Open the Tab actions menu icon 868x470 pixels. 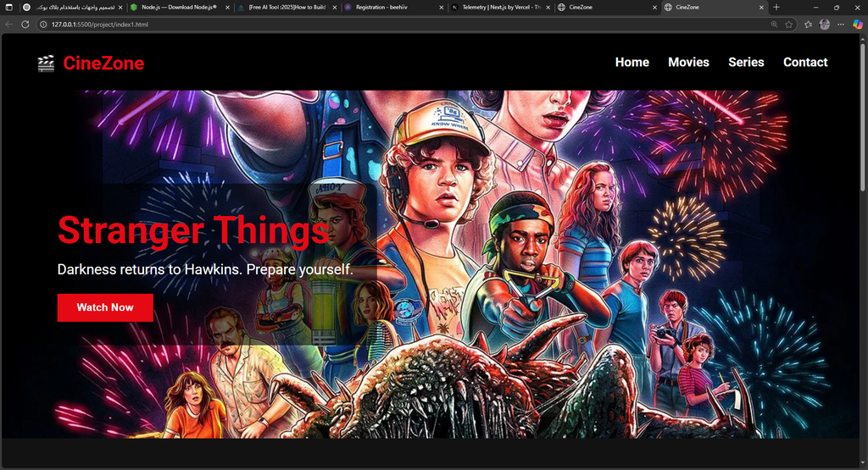pyautogui.click(x=8, y=7)
